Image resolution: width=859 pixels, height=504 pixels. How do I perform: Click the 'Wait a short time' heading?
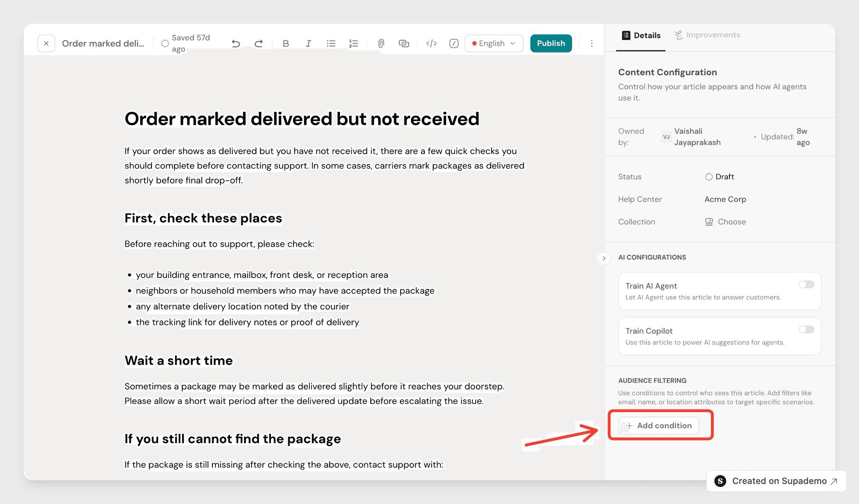[179, 361]
